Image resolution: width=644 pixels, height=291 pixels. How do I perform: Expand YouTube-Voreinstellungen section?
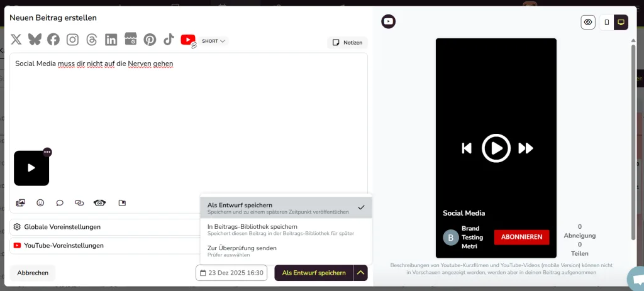[105, 246]
